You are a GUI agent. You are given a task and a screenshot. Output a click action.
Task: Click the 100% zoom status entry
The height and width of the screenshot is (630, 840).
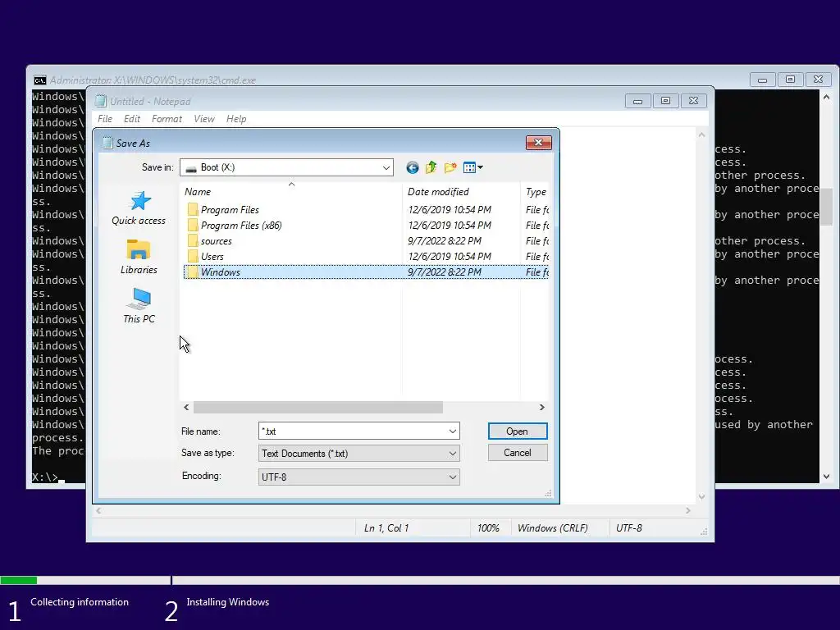click(x=488, y=528)
